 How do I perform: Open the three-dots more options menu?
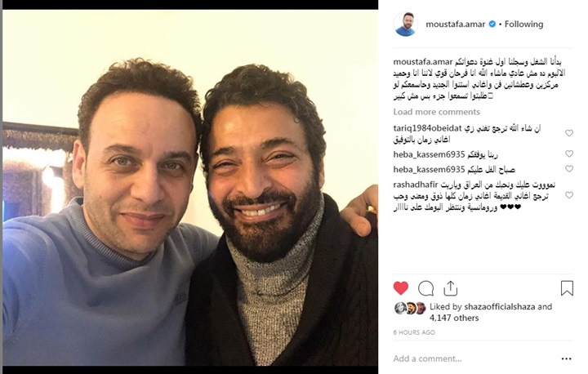tap(566, 359)
